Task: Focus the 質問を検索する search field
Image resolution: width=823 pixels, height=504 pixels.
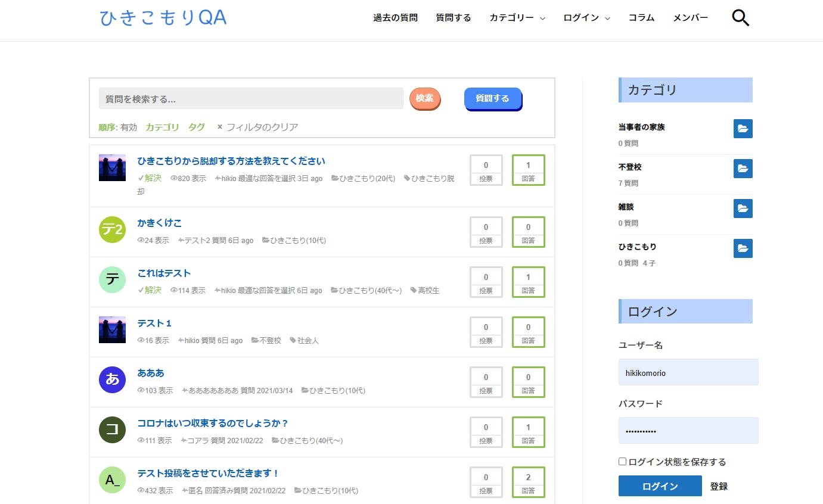Action: (x=251, y=99)
